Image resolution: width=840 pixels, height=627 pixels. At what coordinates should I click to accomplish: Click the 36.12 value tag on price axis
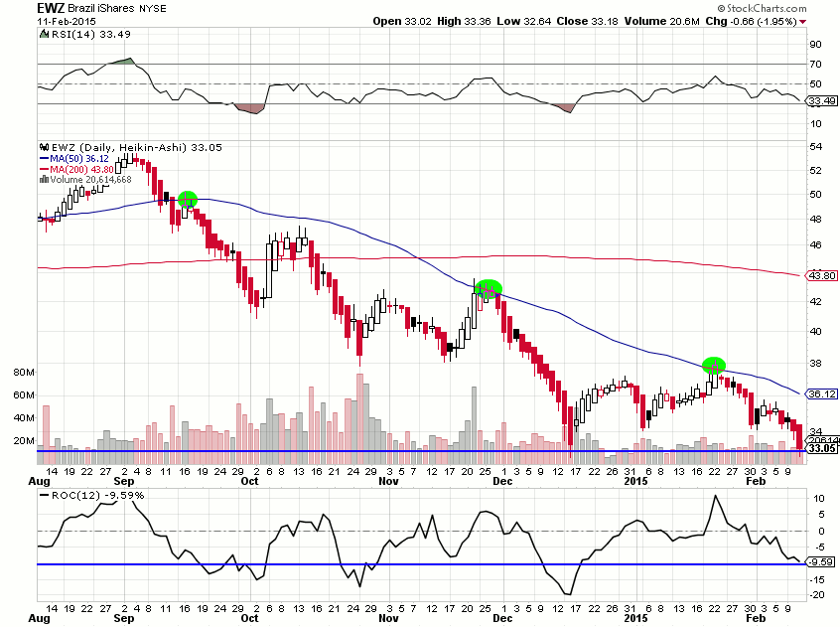(x=822, y=393)
